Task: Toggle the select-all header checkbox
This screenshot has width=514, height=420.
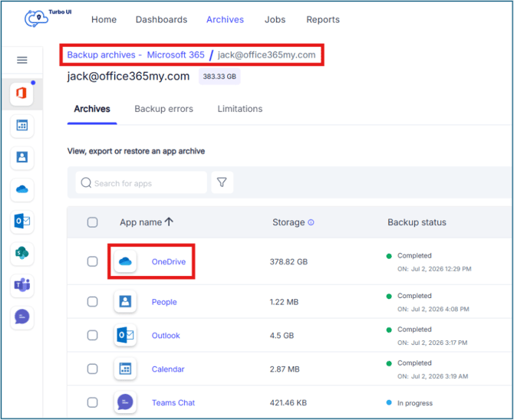Action: pyautogui.click(x=92, y=222)
